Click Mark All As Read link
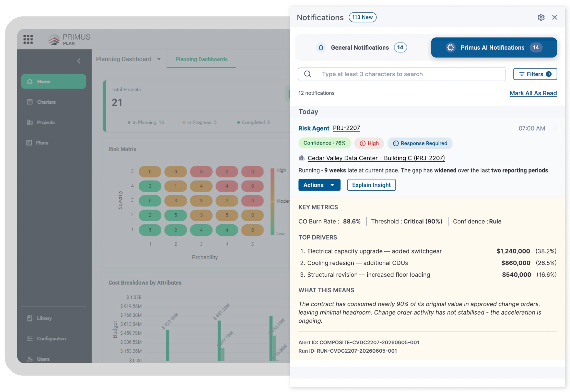Image resolution: width=570 pixels, height=392 pixels. pyautogui.click(x=533, y=93)
